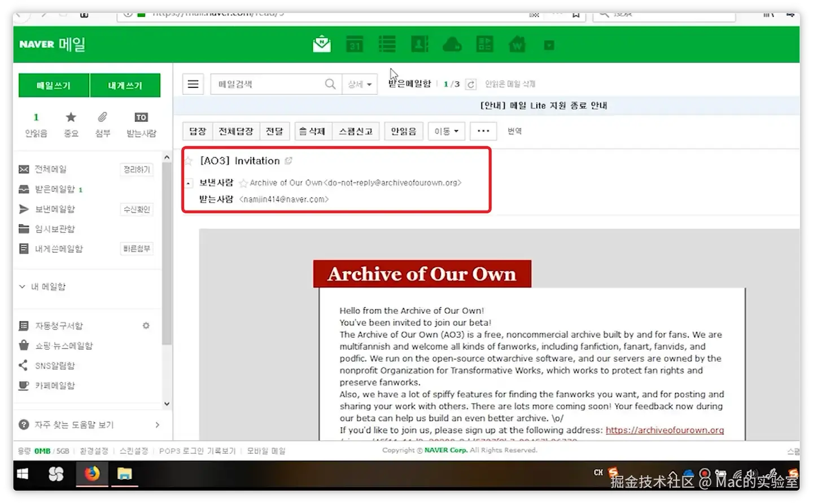Click sidebar scrollbar down arrow
813x504 pixels.
coord(167,404)
